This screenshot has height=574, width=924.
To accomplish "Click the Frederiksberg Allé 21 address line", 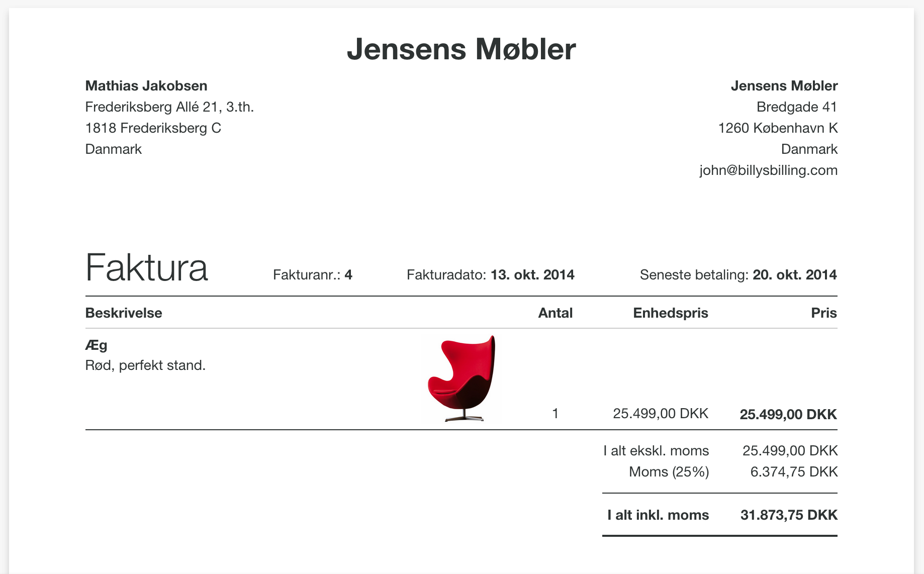I will tap(169, 107).
